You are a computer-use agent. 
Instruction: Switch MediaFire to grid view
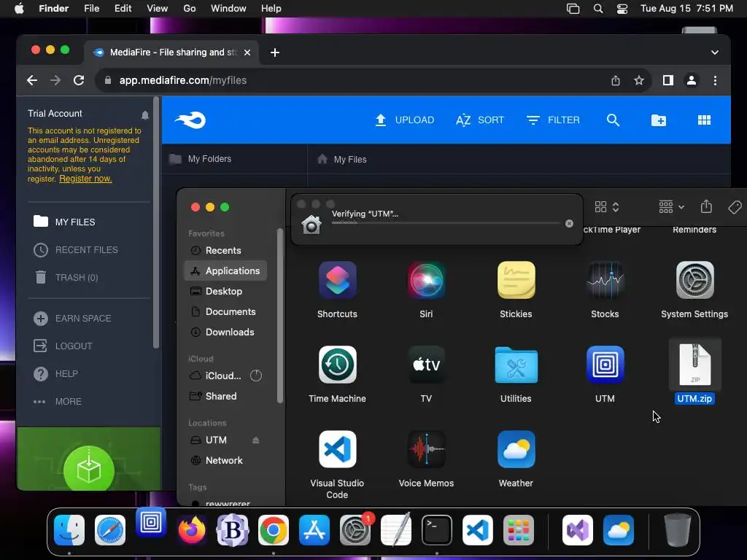point(704,120)
